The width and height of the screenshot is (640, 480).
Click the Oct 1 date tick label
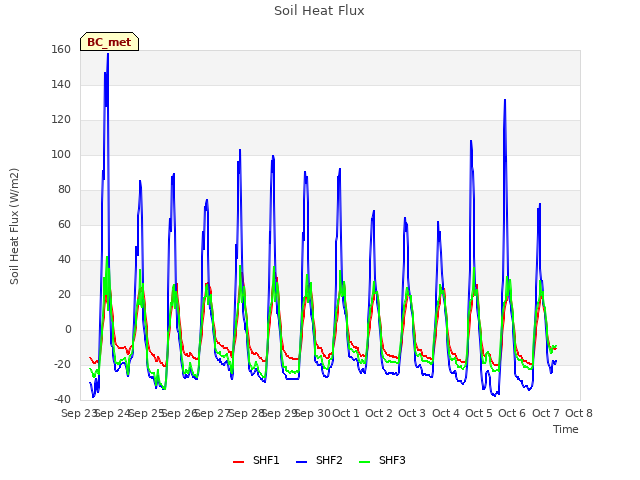(x=346, y=413)
